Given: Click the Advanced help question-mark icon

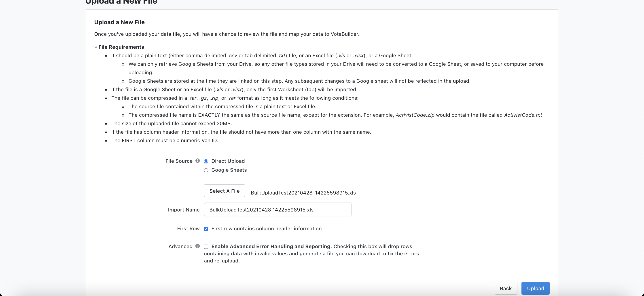Looking at the screenshot, I should (x=197, y=246).
